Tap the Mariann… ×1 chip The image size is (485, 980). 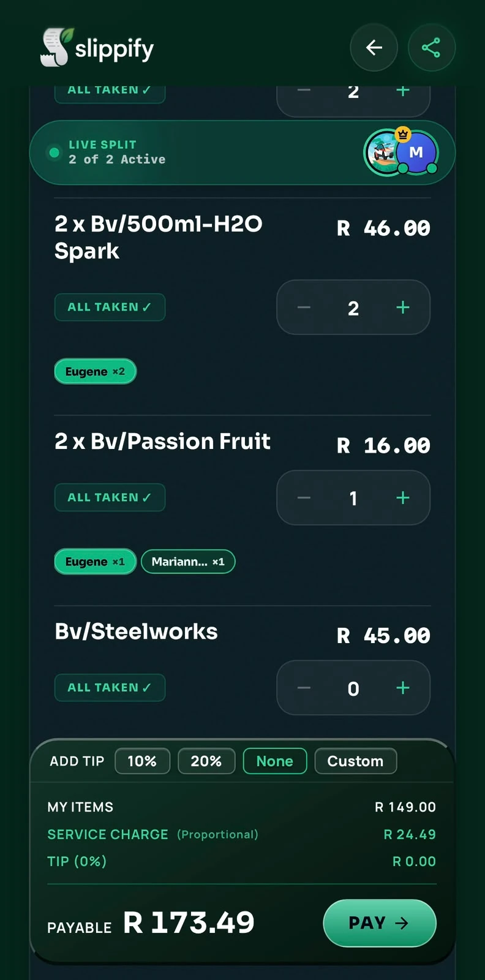188,562
